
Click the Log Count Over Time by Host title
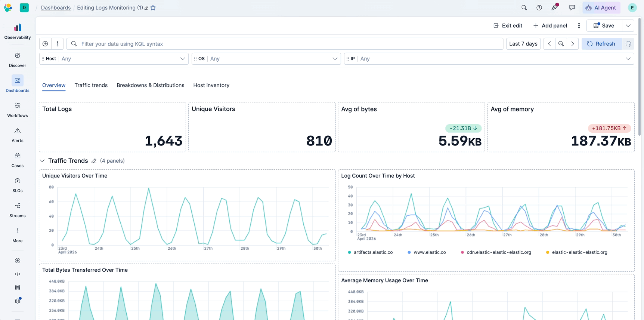pyautogui.click(x=378, y=176)
